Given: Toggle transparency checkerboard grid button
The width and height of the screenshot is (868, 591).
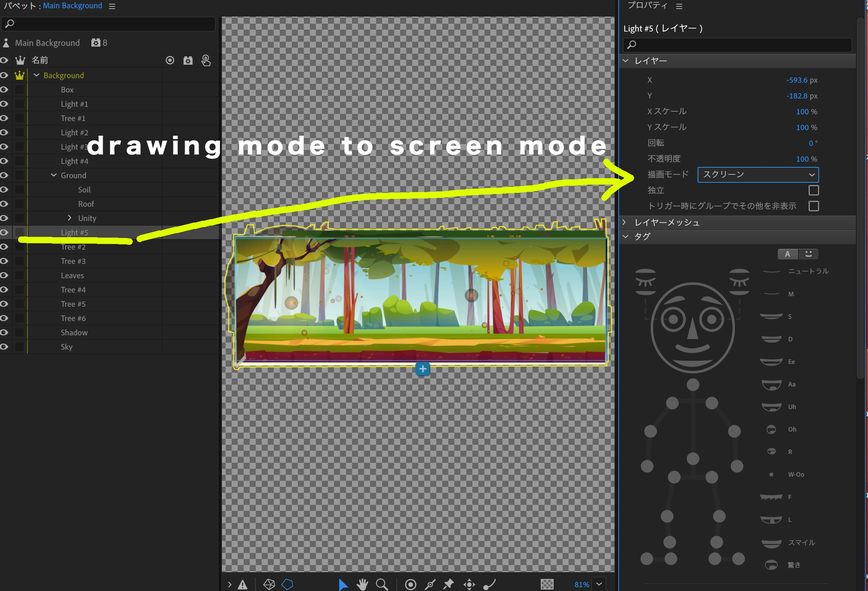Looking at the screenshot, I should [547, 584].
